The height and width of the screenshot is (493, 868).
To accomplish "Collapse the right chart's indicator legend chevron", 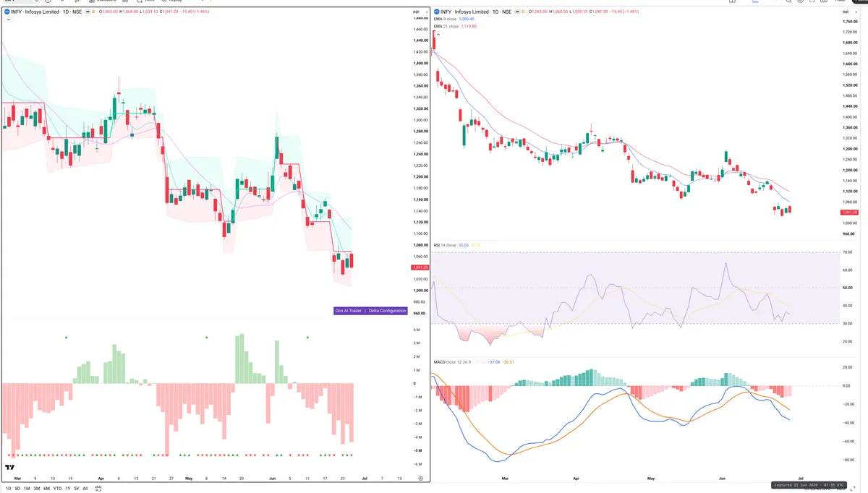I will click(438, 34).
